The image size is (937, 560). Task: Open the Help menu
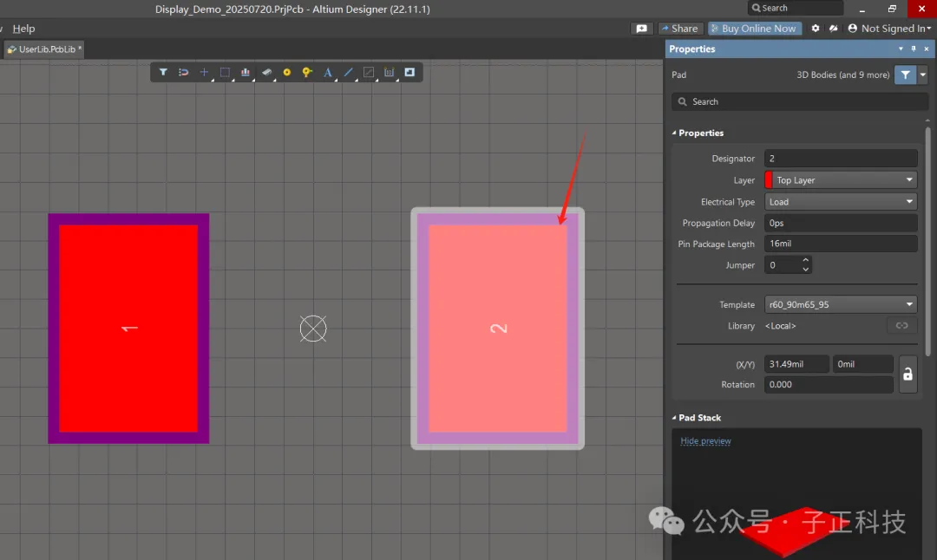24,28
